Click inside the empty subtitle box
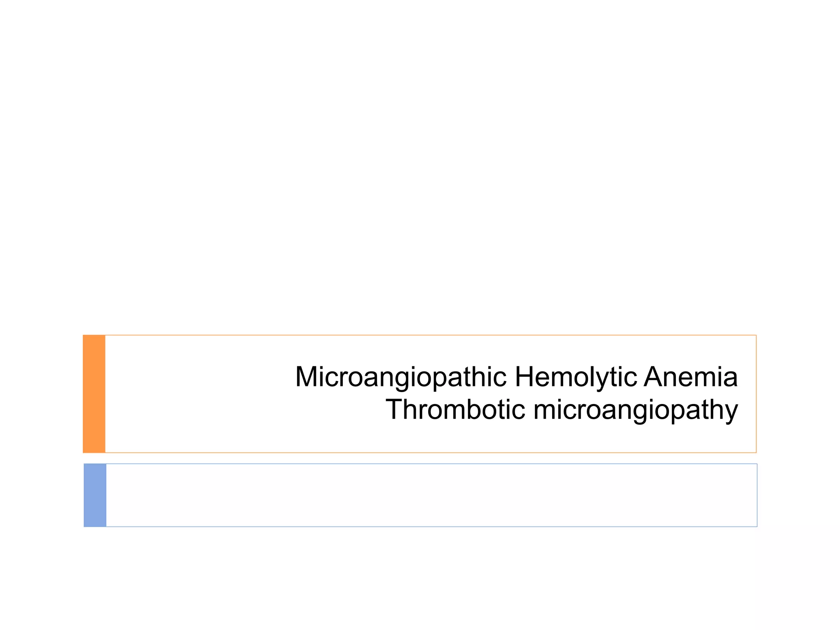The height and width of the screenshot is (630, 840). tap(431, 495)
